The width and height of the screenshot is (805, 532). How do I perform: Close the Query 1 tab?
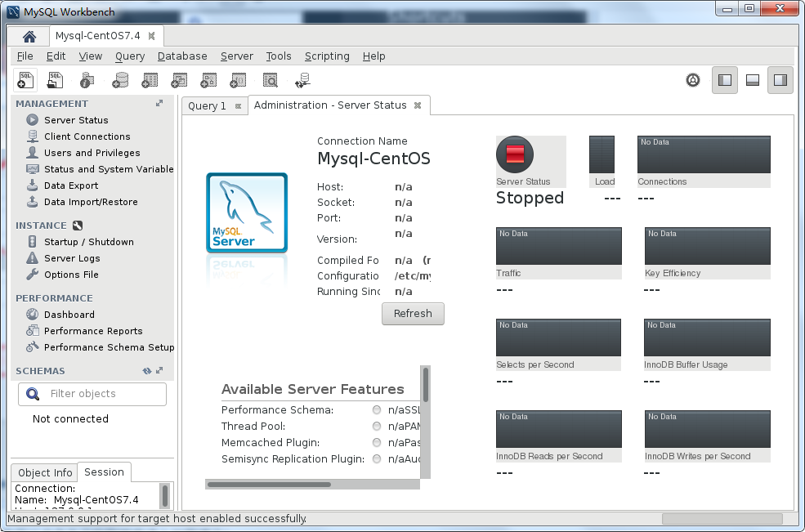coord(238,106)
